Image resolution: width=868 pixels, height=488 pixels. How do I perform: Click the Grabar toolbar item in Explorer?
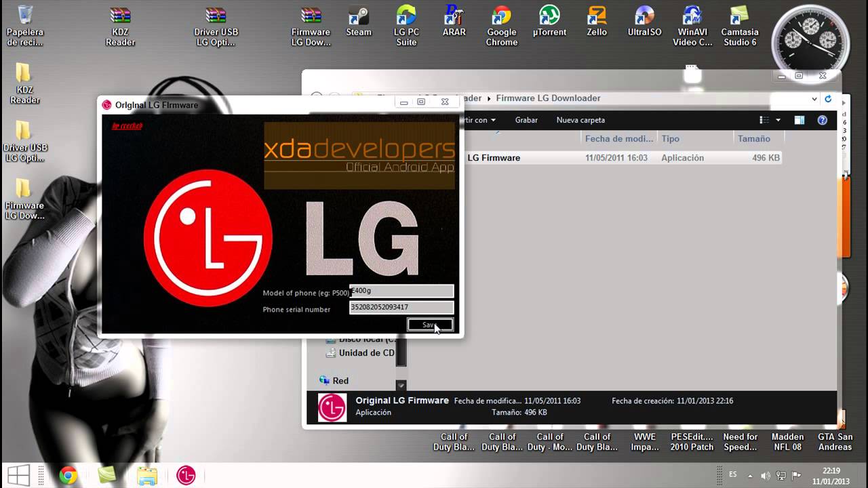point(526,120)
